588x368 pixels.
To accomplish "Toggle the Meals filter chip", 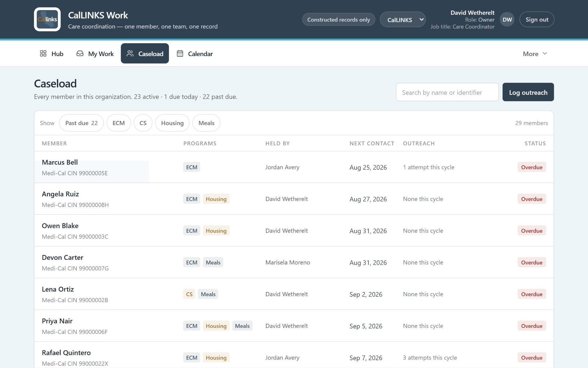I will (206, 123).
